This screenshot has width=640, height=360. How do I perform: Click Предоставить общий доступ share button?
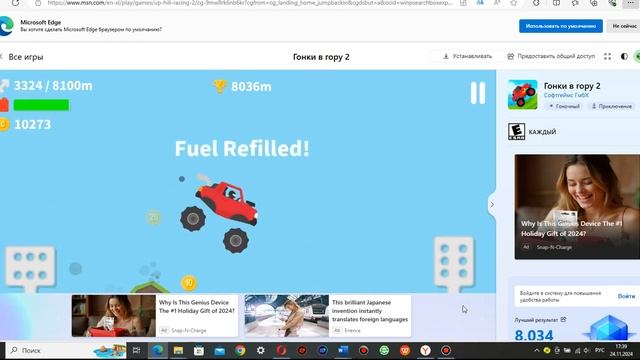tap(551, 56)
